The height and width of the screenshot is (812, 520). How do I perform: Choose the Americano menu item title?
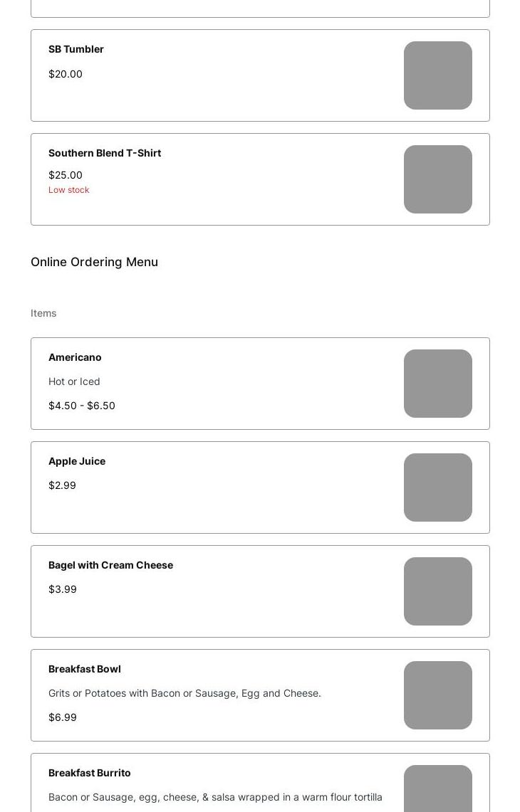[76, 357]
